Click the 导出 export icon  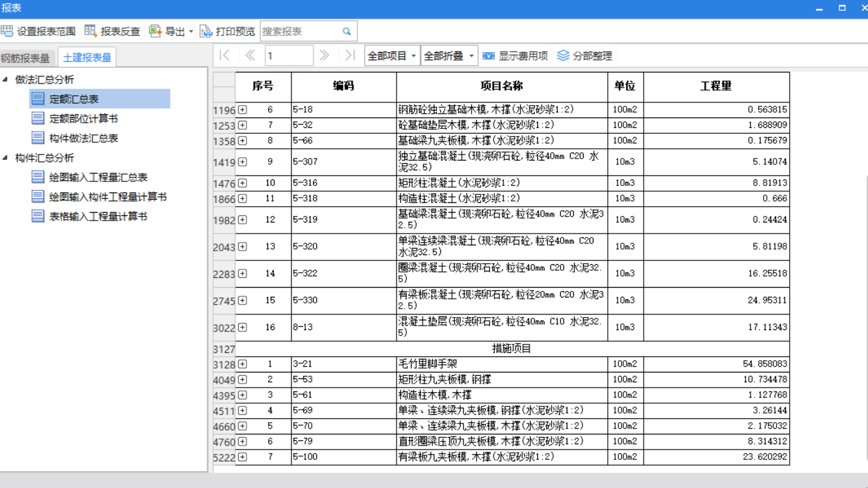(x=155, y=31)
